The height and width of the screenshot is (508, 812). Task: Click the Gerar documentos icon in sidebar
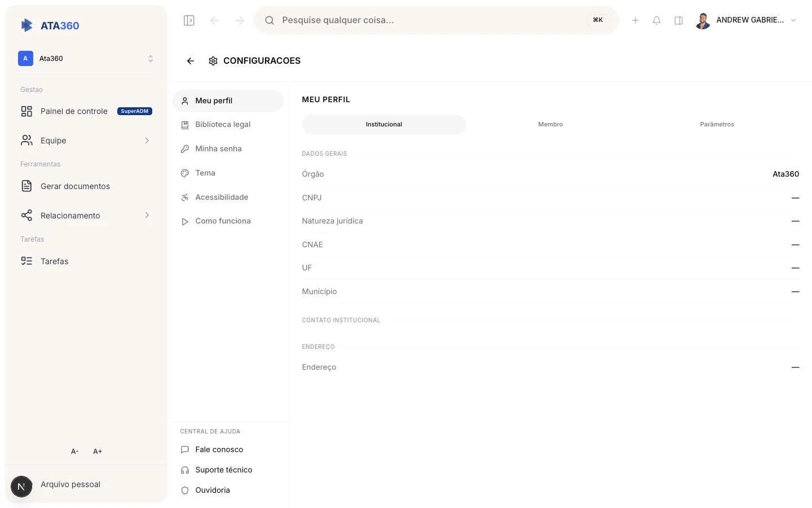point(27,186)
